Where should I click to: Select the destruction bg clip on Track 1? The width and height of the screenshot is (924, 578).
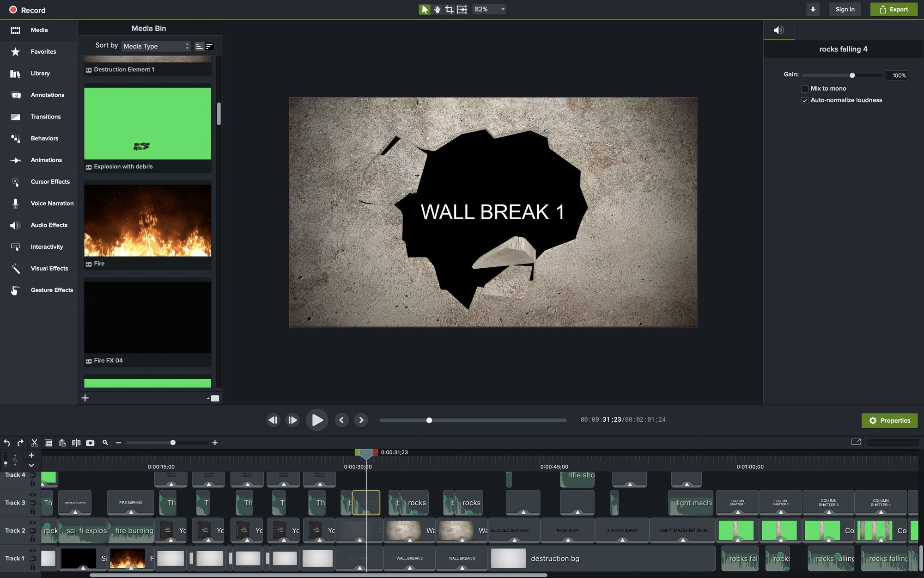(x=602, y=559)
